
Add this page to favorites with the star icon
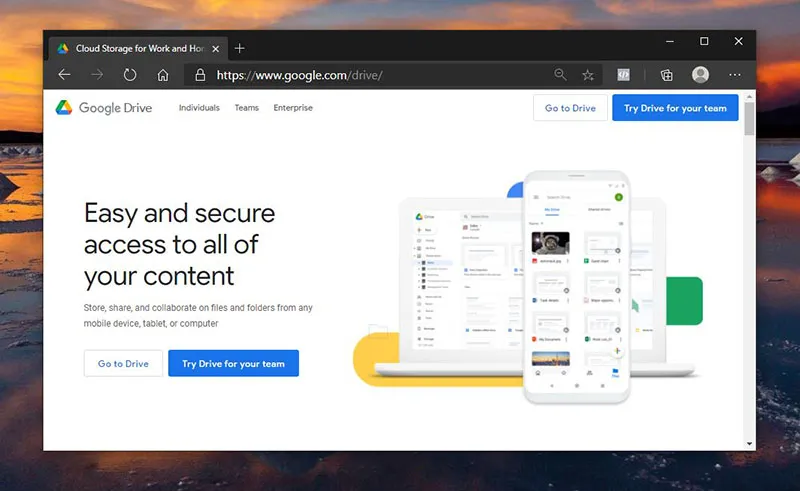click(588, 75)
